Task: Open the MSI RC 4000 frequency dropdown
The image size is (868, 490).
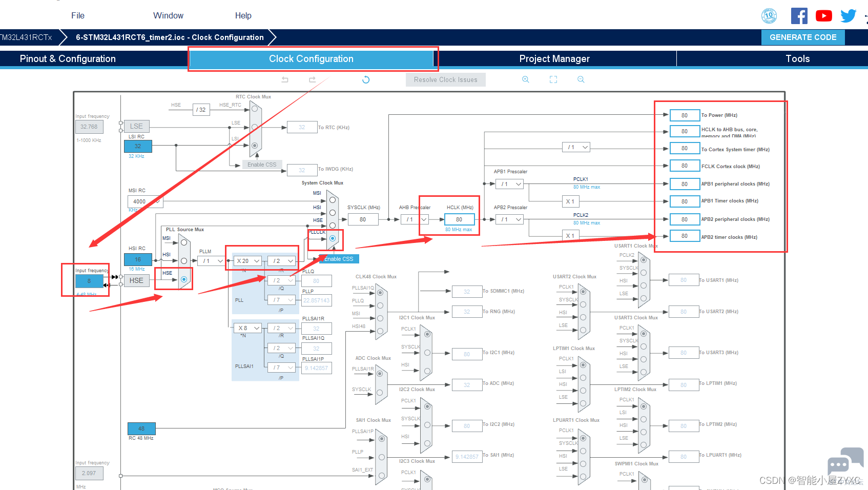Action: tap(145, 201)
